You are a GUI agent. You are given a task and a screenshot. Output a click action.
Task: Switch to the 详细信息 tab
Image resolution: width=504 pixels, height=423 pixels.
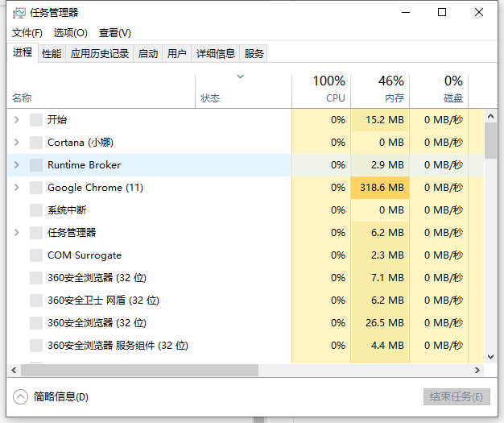(x=215, y=54)
